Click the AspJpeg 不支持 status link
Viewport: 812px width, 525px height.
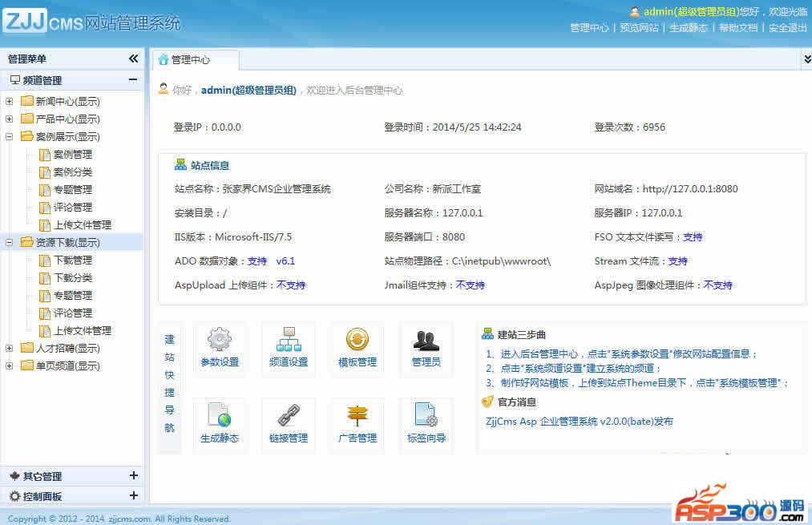tap(717, 285)
